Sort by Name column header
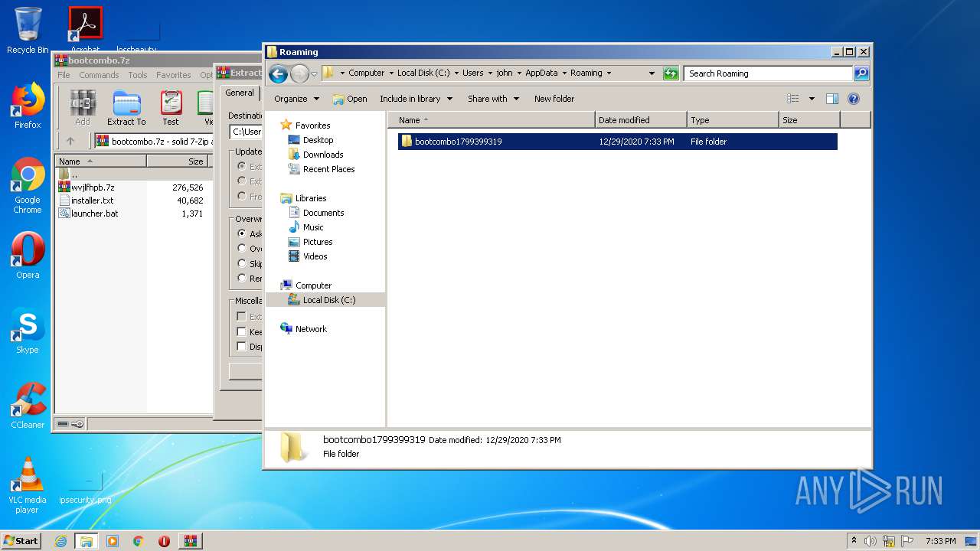Viewport: 980px width, 551px height. tap(491, 120)
